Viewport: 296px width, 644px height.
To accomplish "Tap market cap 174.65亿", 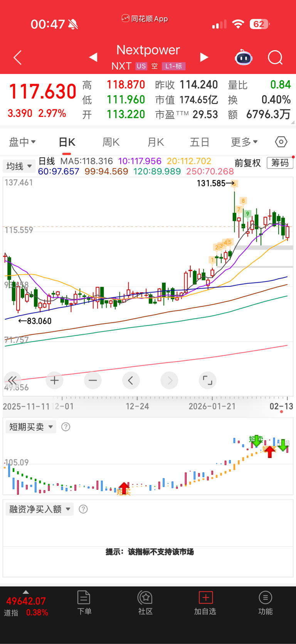I will [198, 99].
